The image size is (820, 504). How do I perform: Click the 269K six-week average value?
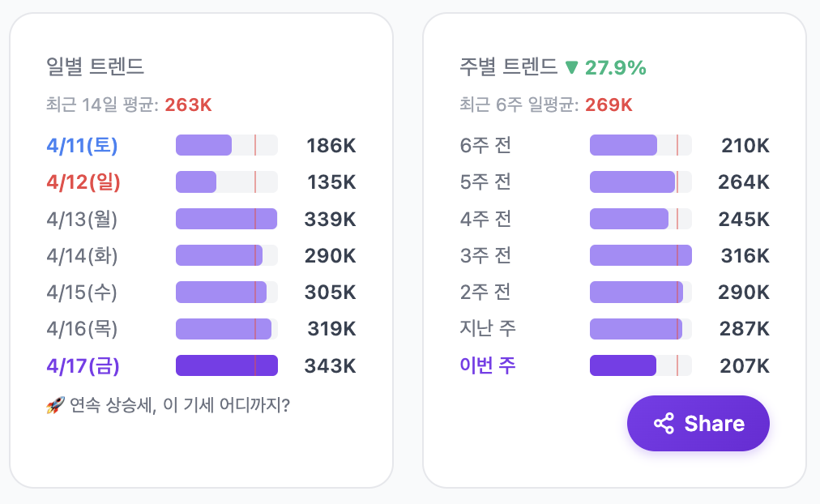coord(609,105)
